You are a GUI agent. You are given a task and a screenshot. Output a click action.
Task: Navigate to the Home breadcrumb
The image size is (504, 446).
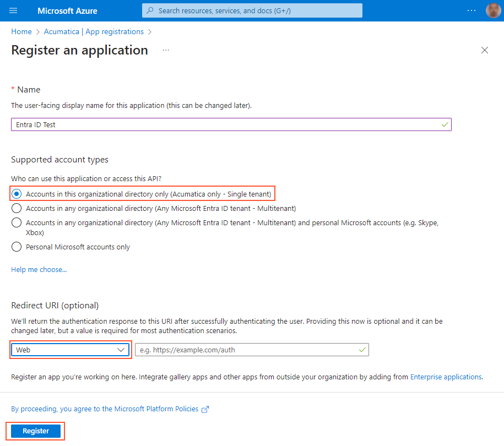coord(21,31)
